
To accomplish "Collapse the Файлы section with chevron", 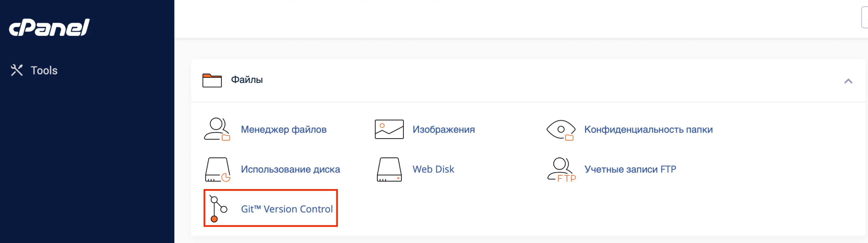I will click(848, 81).
